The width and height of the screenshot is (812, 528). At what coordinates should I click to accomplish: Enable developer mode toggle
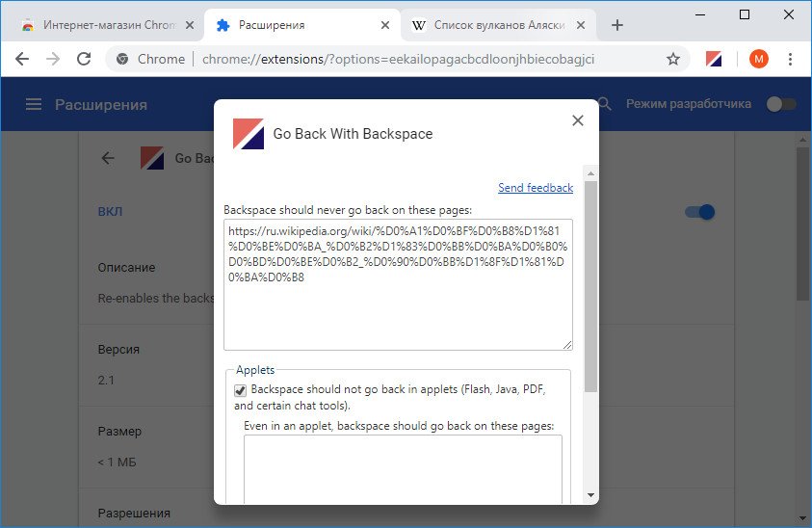(x=780, y=104)
